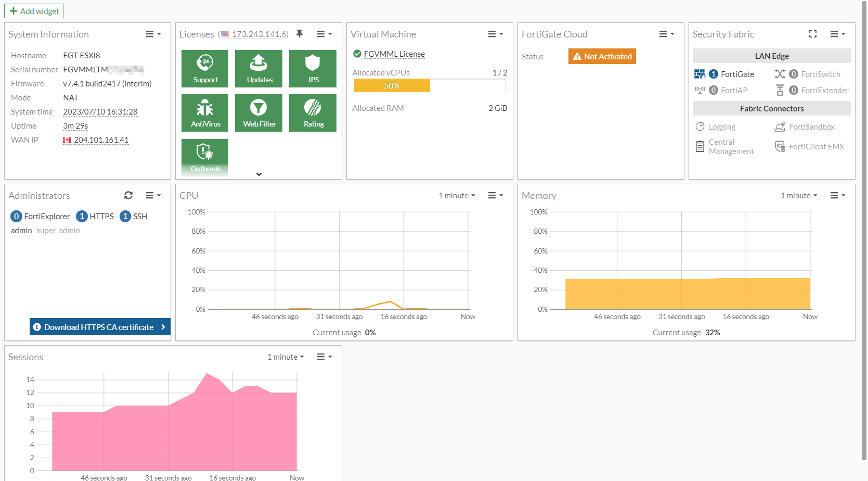Toggle the pin on the Licenses widget
Screen dimensions: 868x481
pos(300,34)
